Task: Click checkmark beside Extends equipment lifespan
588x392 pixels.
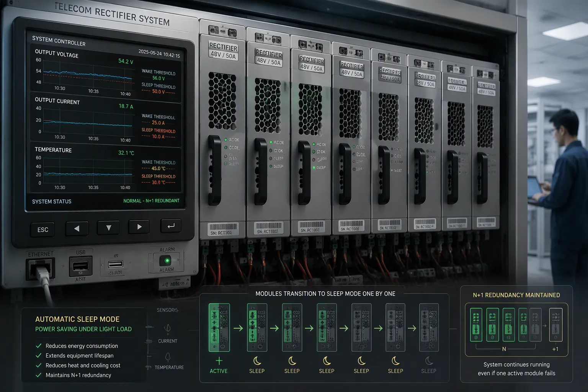Action: click(39, 356)
